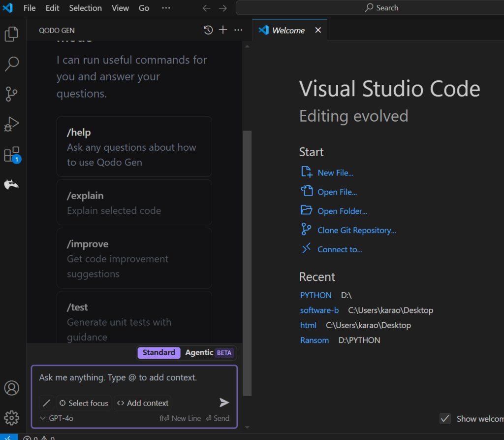Click the Connect to... link

tap(340, 249)
